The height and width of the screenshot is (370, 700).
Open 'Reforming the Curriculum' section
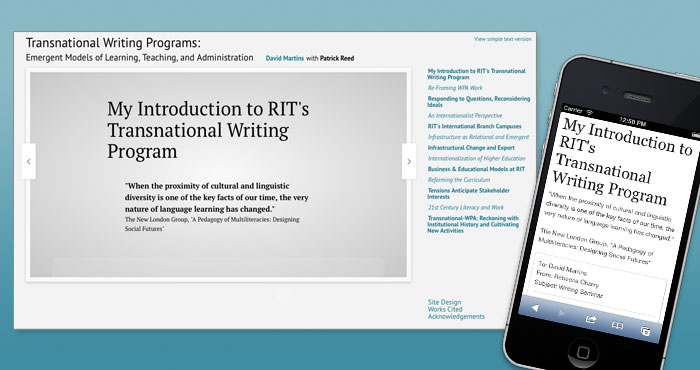[x=458, y=180]
